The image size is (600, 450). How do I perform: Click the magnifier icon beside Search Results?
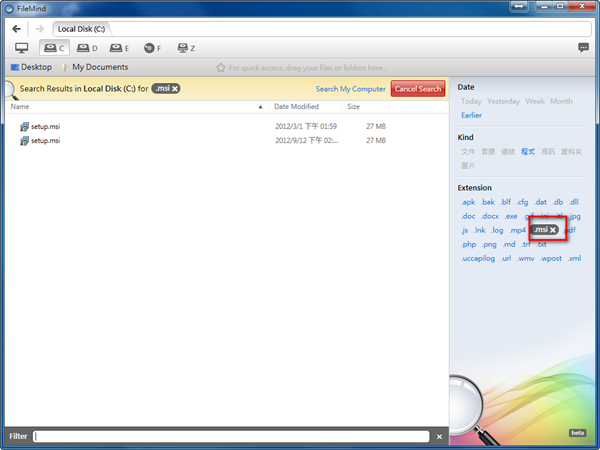coord(11,90)
